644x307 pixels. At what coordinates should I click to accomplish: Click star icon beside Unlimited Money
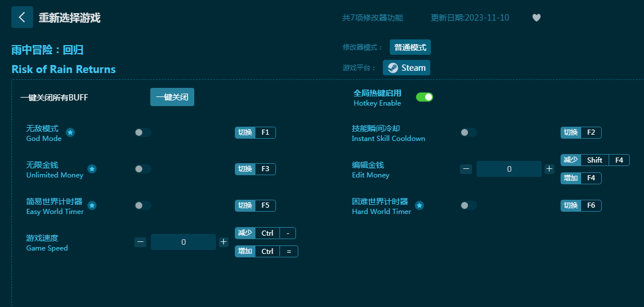click(x=92, y=169)
